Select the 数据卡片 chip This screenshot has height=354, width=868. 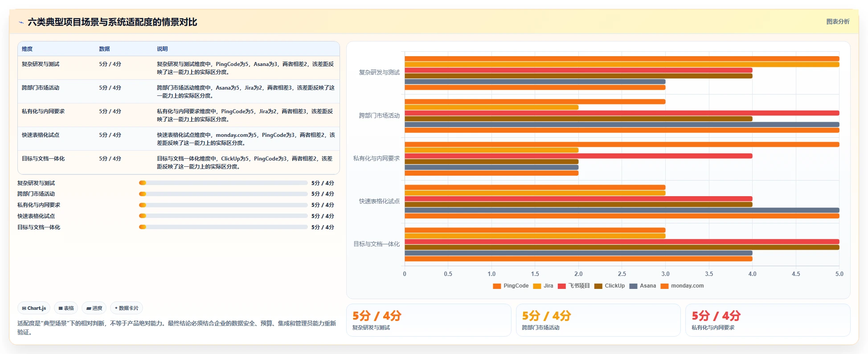pos(127,308)
